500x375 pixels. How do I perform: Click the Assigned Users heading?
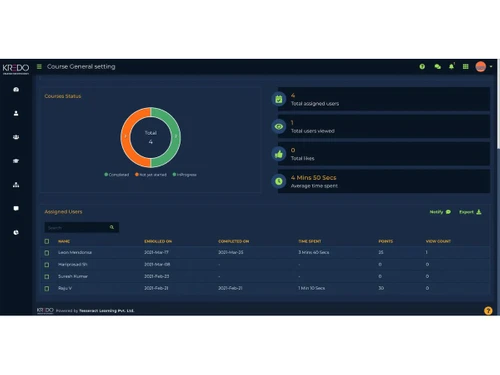[x=63, y=212]
